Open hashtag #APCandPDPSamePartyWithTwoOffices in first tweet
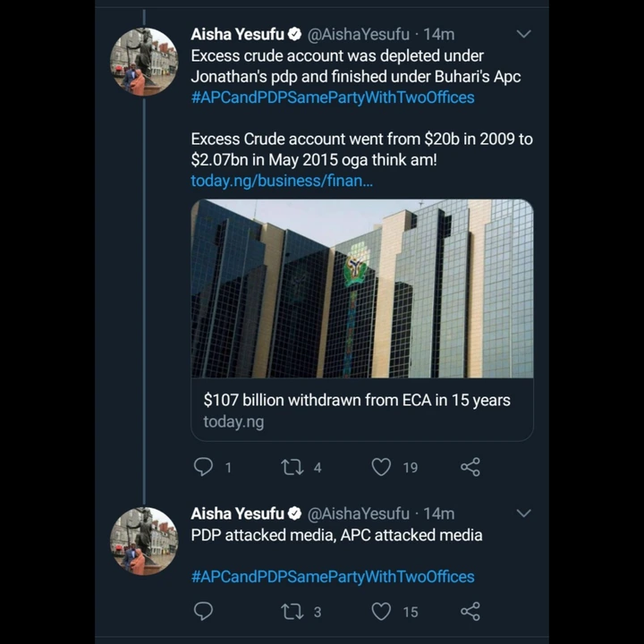644x644 pixels. pos(333,97)
